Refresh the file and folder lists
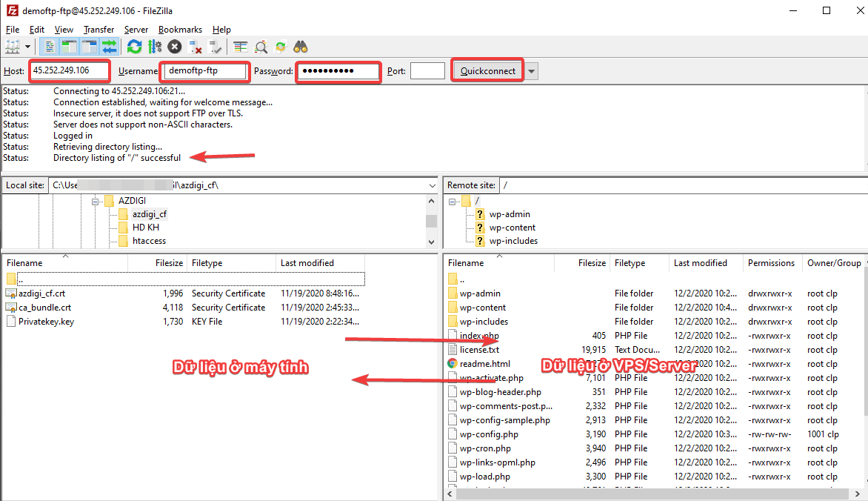The width and height of the screenshot is (868, 501). click(x=134, y=46)
